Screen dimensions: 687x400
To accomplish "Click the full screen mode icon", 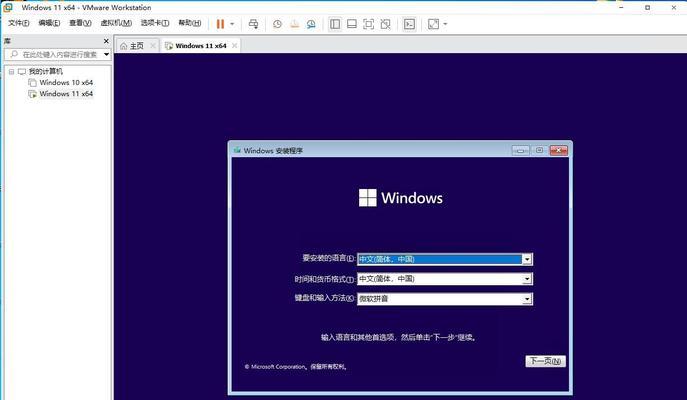I will pyautogui.click(x=368, y=24).
